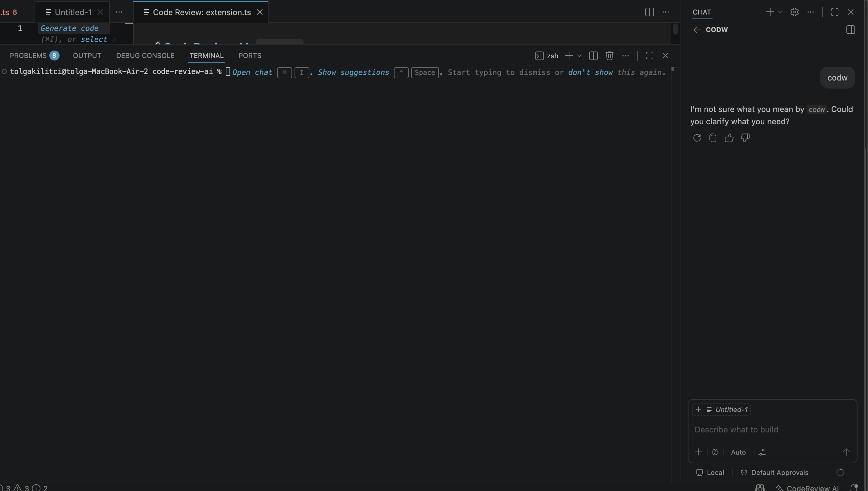Select the TERMINAL panel tab

click(206, 56)
